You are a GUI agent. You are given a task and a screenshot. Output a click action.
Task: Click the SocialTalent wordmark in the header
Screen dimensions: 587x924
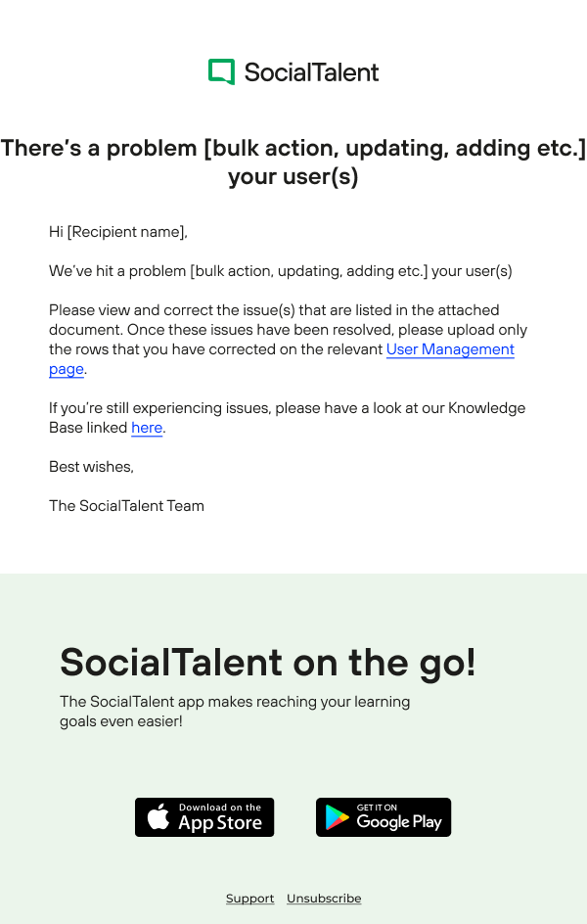(310, 72)
